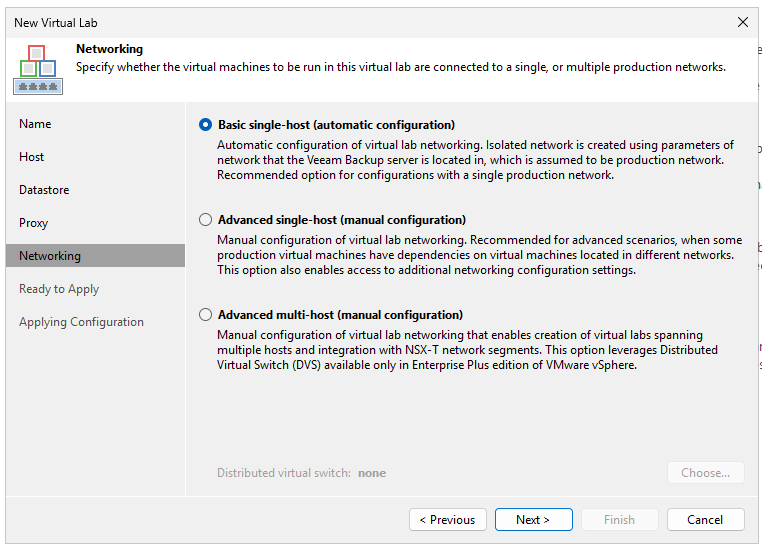Cancel the virtual lab wizard
This screenshot has height=550, width=762.
pos(705,520)
